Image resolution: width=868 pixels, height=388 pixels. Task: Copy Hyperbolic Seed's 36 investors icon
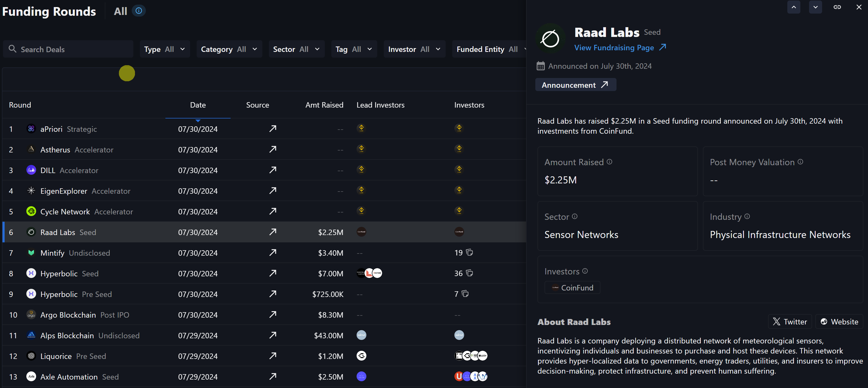coord(469,273)
